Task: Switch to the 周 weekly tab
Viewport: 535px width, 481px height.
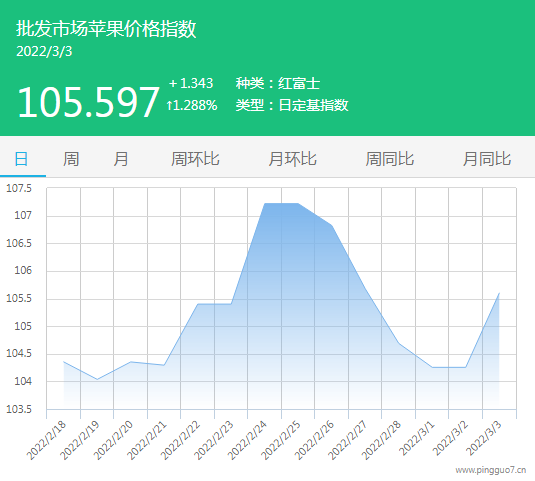Action: pyautogui.click(x=71, y=159)
